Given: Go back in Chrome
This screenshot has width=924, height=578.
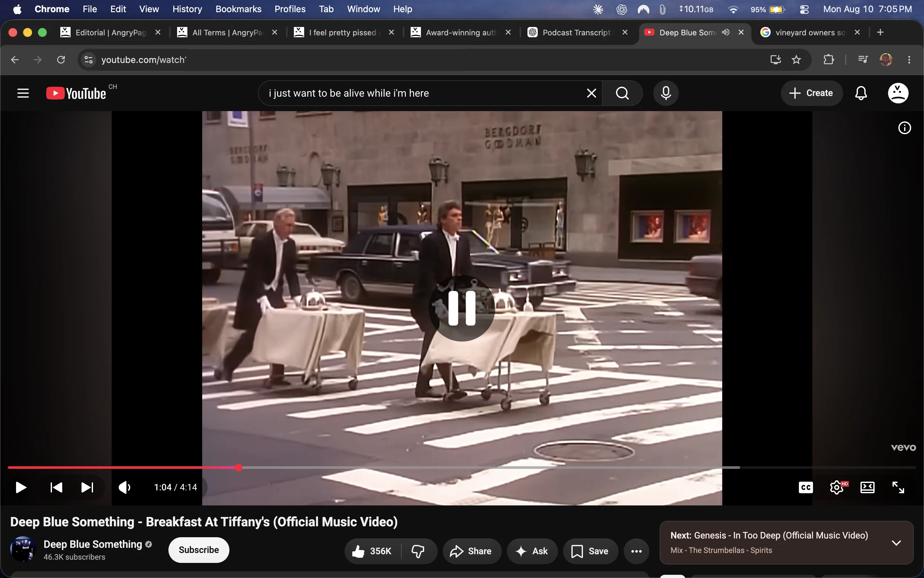Looking at the screenshot, I should 15,60.
